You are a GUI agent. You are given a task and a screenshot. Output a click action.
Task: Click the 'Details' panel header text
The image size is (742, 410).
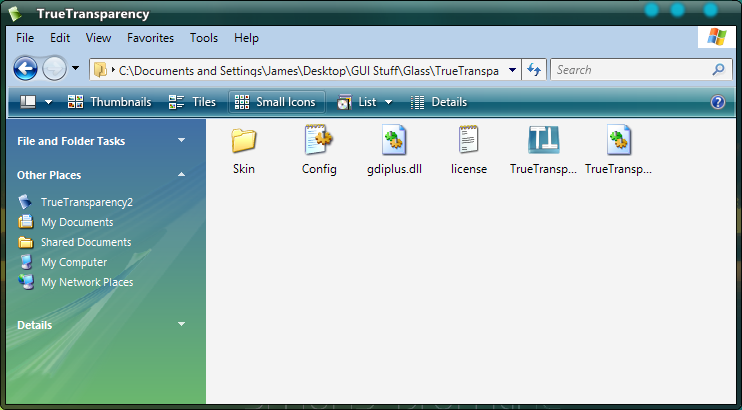[x=35, y=325]
